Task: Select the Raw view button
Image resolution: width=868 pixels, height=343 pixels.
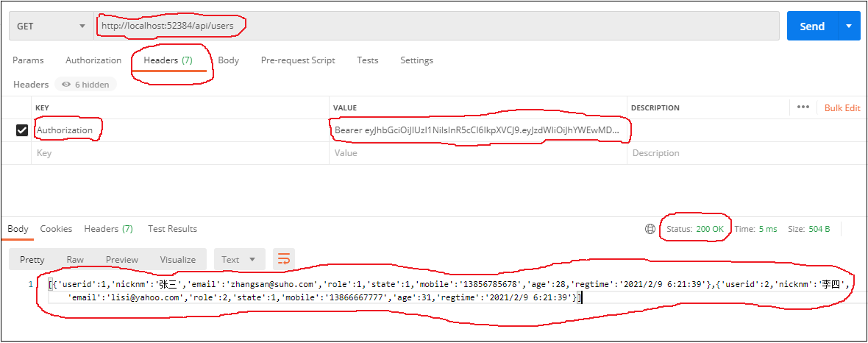Action: pyautogui.click(x=75, y=259)
